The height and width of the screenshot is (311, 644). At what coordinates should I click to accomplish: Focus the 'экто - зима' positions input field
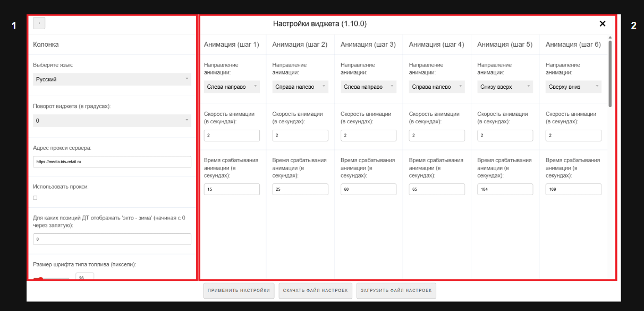click(112, 239)
